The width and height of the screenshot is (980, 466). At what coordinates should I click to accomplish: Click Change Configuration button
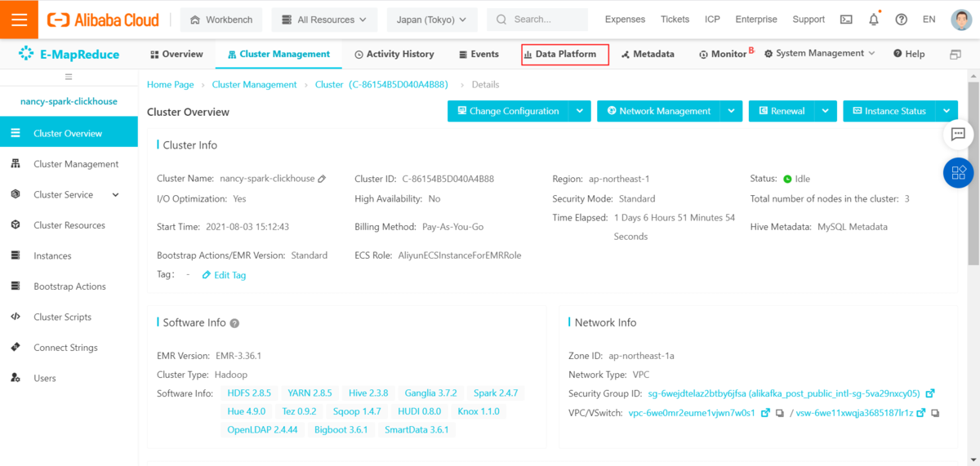point(508,111)
